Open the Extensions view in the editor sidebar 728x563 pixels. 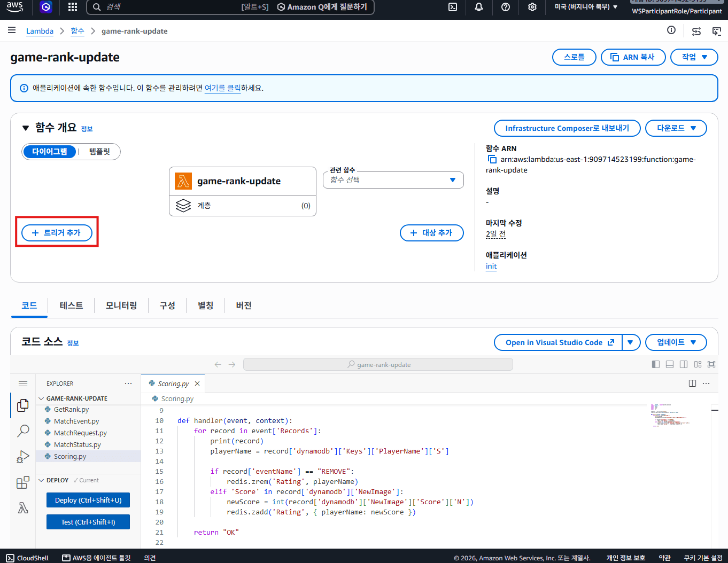[23, 482]
